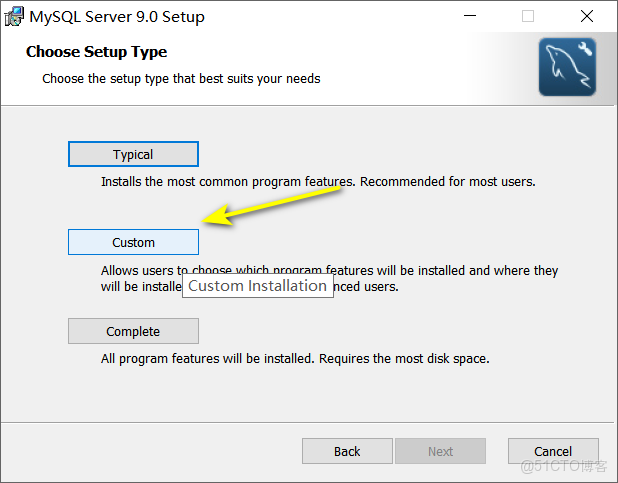
Task: Click 'Choose the setup type that best suits your needs'
Action: (x=181, y=79)
